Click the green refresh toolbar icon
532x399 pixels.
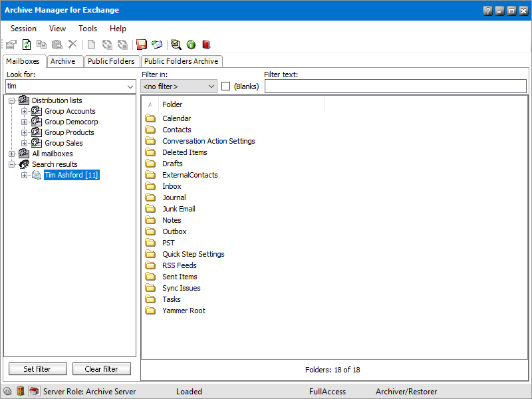27,45
